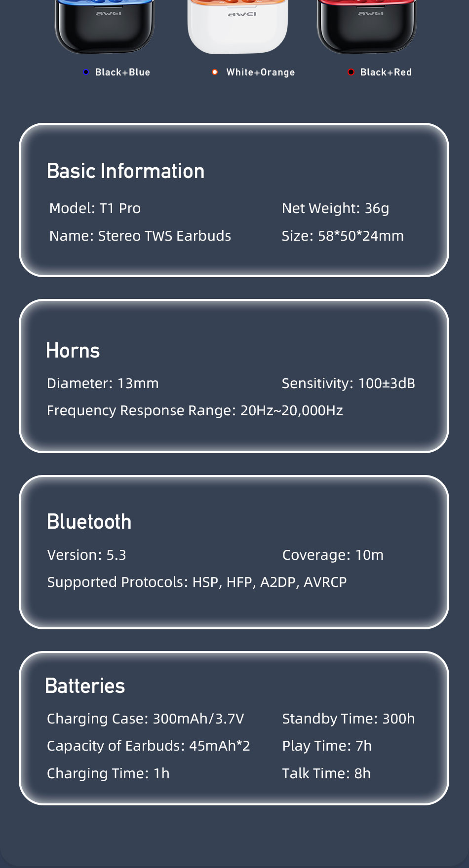Click the White+Orange earbuds case image
The height and width of the screenshot is (868, 469).
click(x=237, y=26)
